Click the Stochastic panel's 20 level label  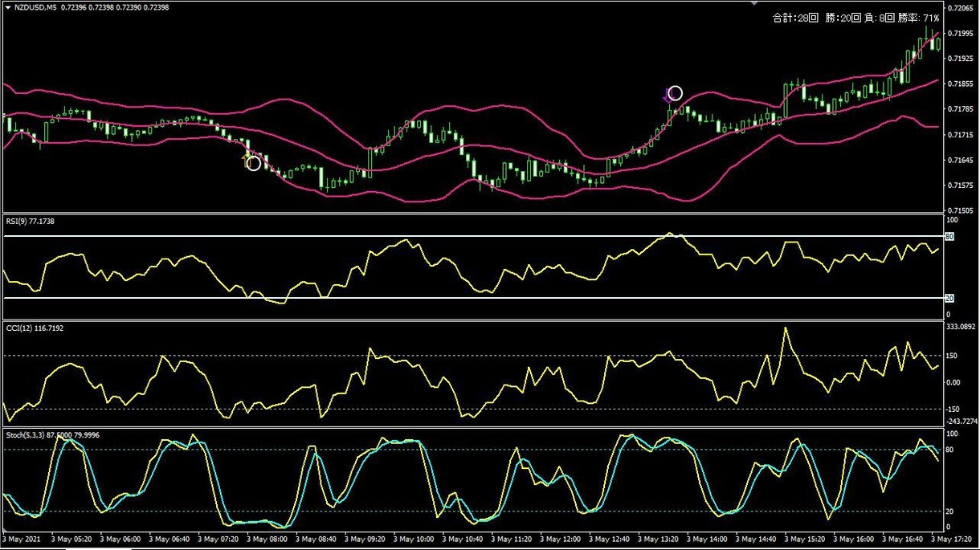tap(950, 511)
